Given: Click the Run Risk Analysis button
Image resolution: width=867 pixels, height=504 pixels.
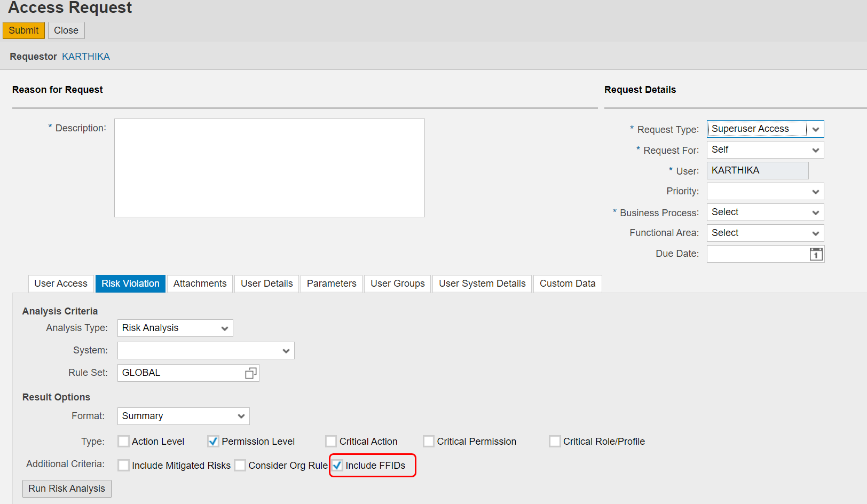Looking at the screenshot, I should pyautogui.click(x=66, y=488).
